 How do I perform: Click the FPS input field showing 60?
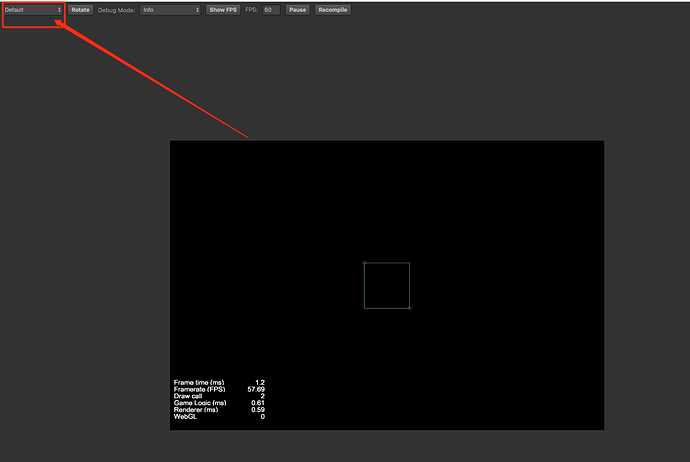tap(271, 10)
